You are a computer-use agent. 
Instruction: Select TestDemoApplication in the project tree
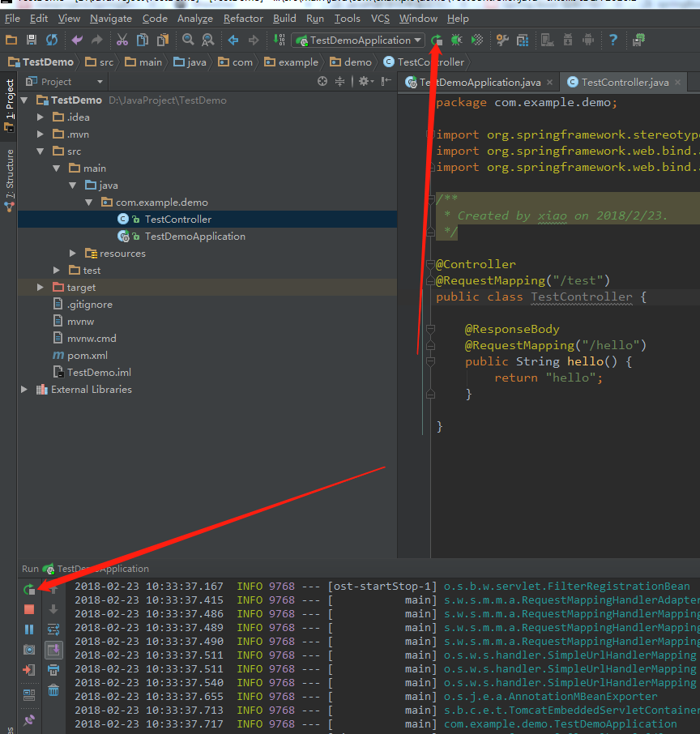tap(194, 237)
